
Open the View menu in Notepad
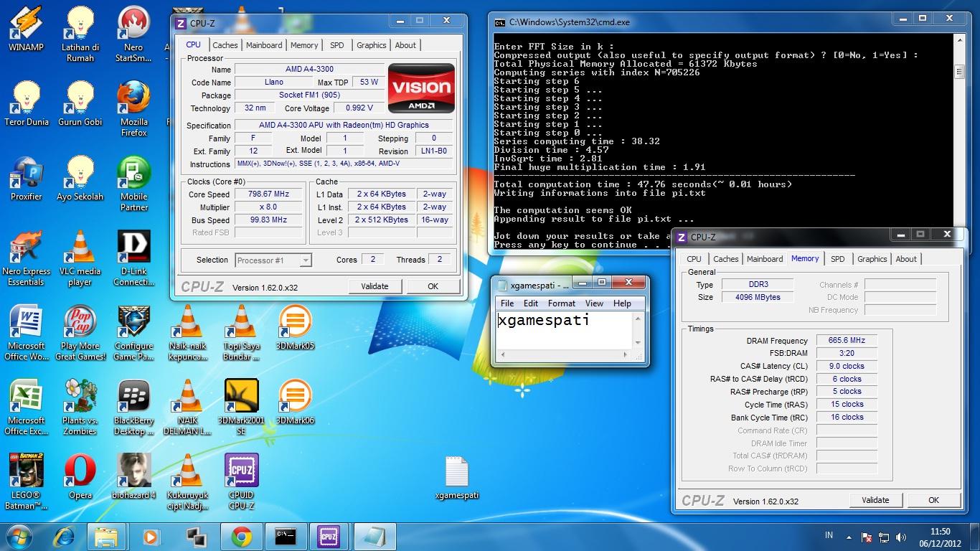coord(594,303)
